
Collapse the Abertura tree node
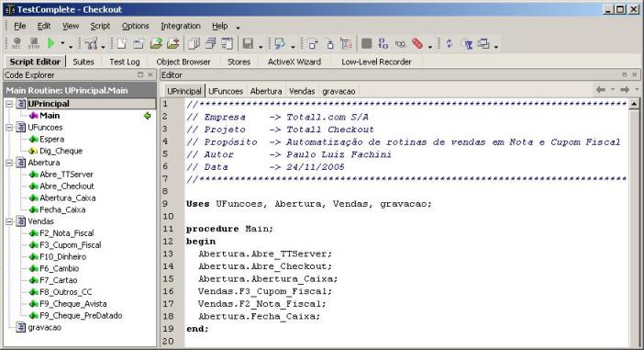pyautogui.click(x=9, y=163)
